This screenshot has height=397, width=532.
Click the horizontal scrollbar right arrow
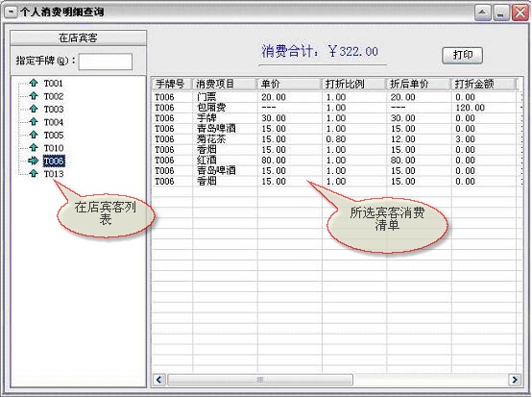click(515, 380)
